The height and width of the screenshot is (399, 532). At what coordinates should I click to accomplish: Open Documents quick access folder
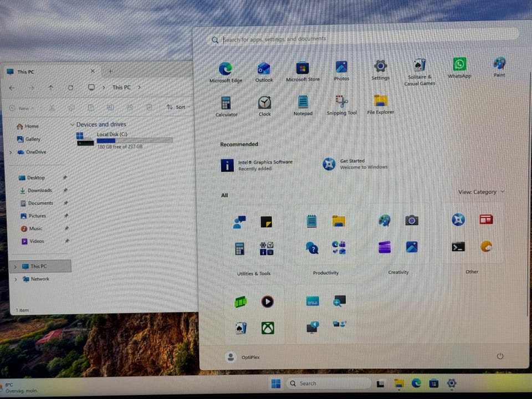[x=37, y=203]
